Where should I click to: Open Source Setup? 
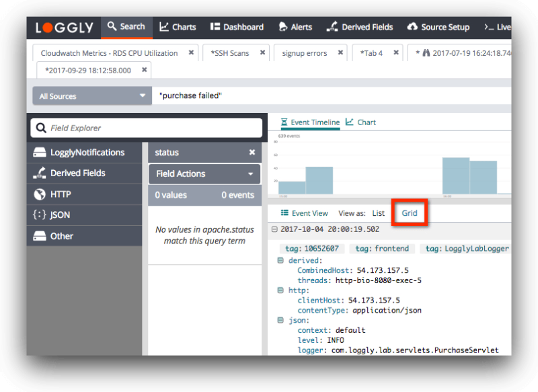[x=438, y=27]
